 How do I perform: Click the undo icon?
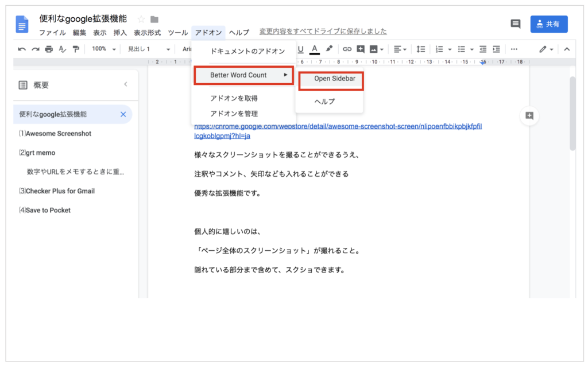(22, 49)
